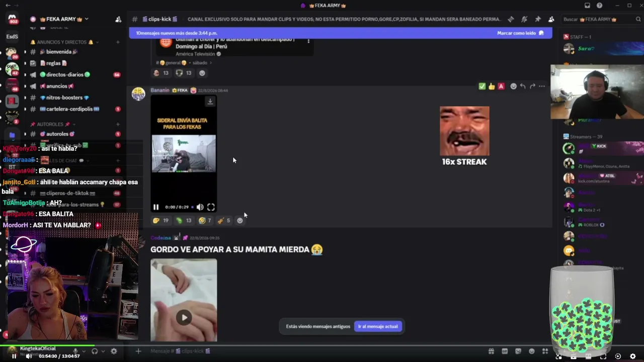The width and height of the screenshot is (644, 362).
Task: Open more options for Bananin's message
Action: point(542,86)
